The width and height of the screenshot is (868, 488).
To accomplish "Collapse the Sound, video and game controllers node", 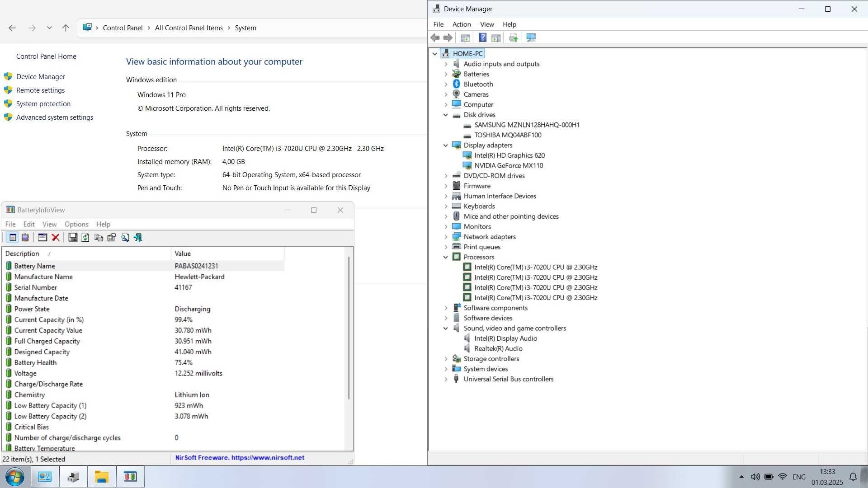I will [x=446, y=328].
